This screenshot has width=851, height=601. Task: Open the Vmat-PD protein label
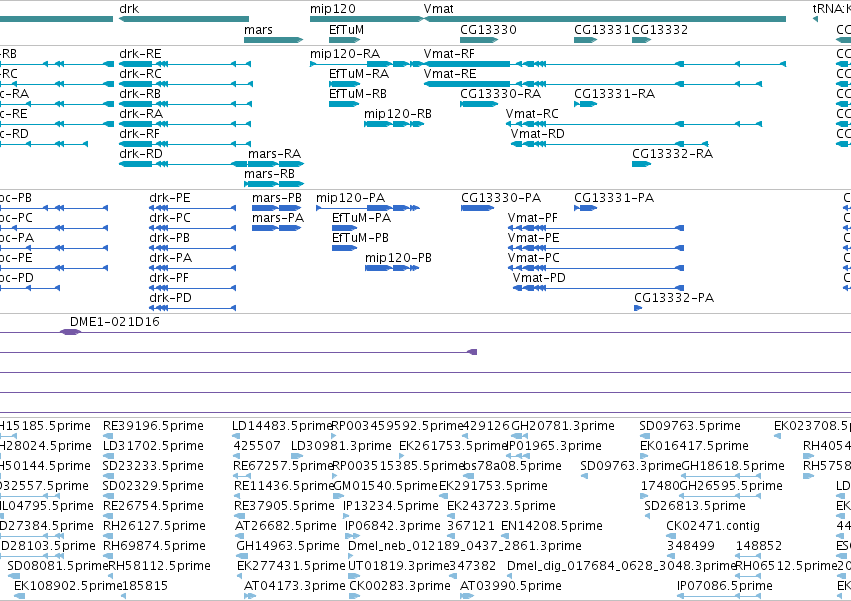click(539, 279)
